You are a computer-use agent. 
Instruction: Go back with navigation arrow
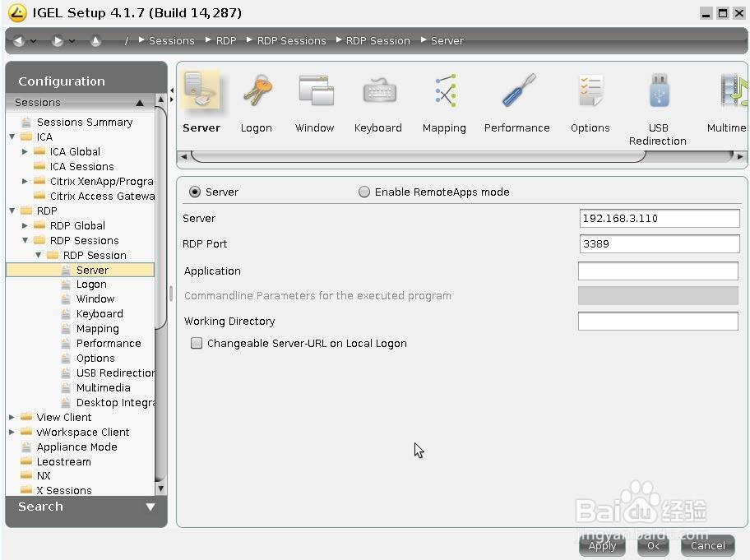(19, 41)
